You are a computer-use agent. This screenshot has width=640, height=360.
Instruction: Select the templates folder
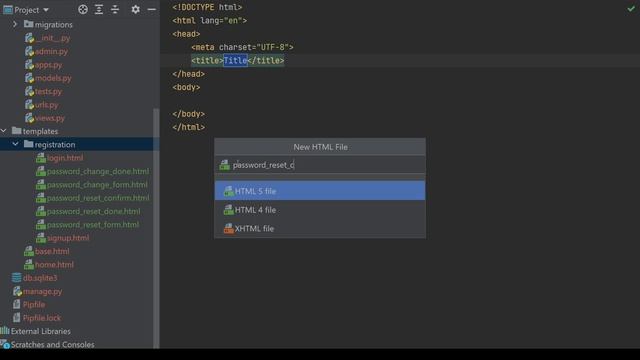pos(40,131)
